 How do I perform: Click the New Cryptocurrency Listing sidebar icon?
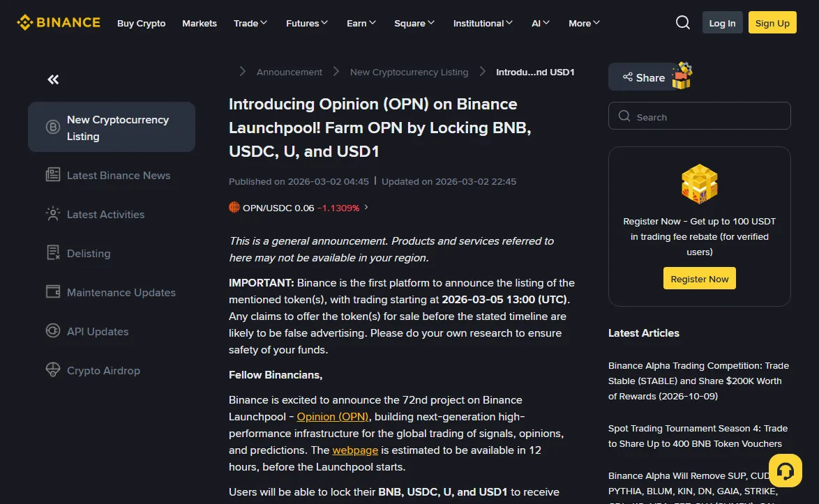pos(53,127)
